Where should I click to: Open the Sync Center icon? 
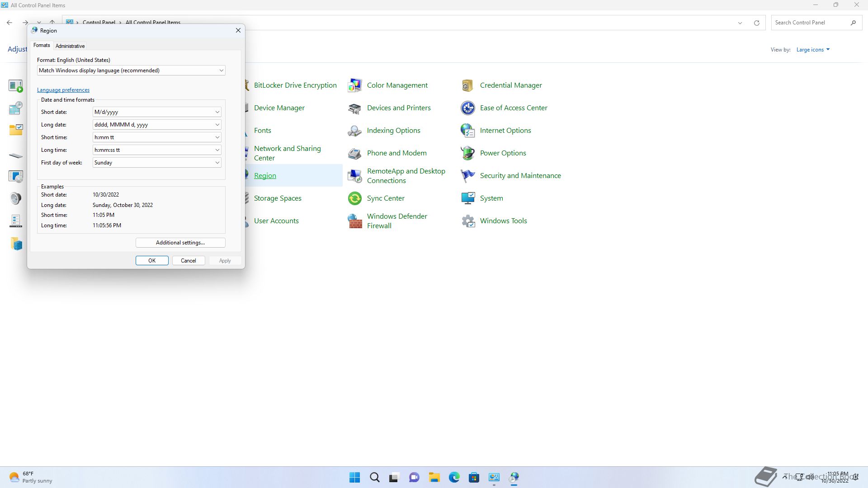tap(355, 198)
